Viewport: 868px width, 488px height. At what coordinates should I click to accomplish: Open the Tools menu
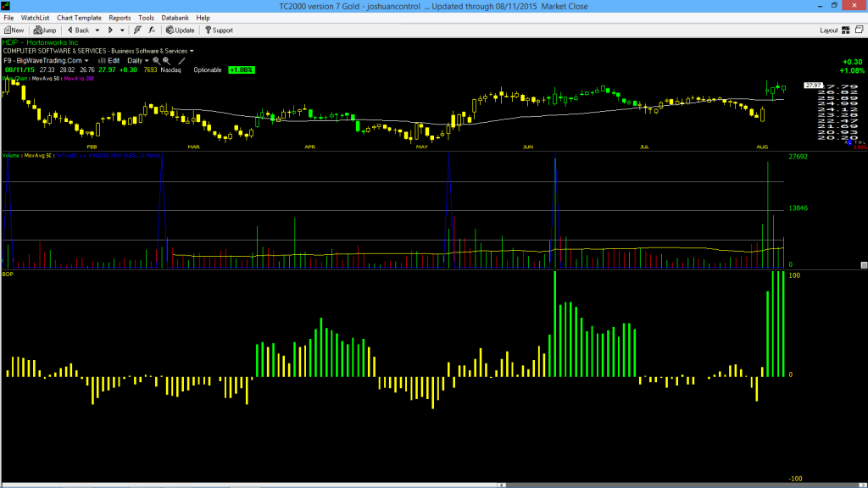tap(146, 18)
